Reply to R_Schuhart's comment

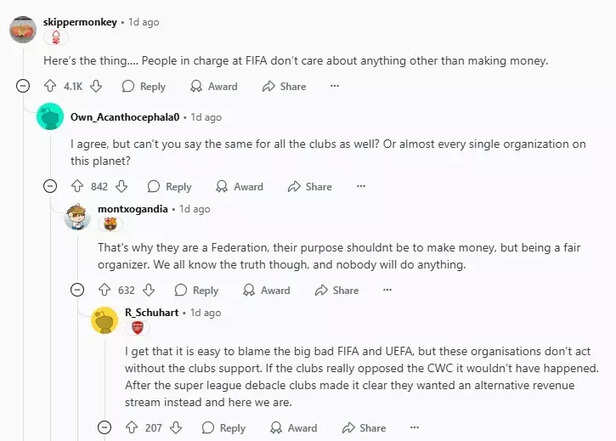point(223,428)
